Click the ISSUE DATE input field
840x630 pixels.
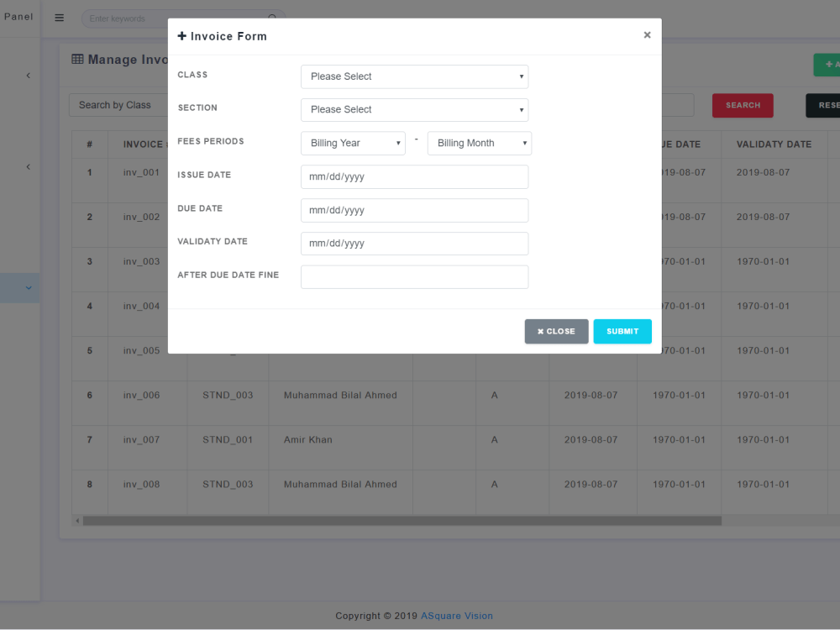(x=414, y=176)
